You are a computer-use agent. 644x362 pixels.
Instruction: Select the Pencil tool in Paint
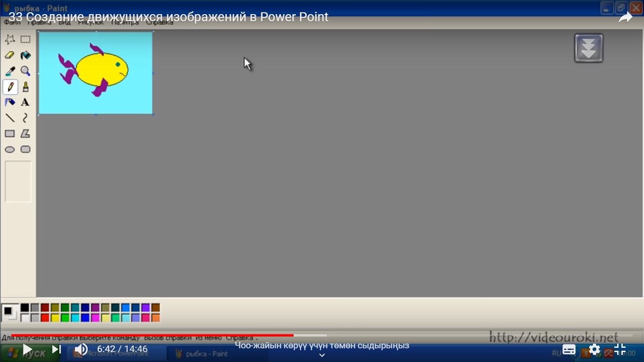click(x=10, y=87)
